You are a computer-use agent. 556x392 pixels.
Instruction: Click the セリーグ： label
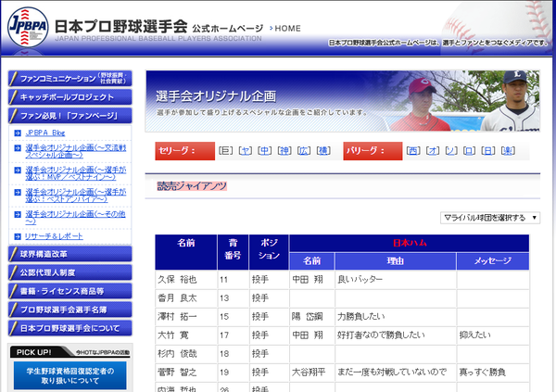pos(184,151)
